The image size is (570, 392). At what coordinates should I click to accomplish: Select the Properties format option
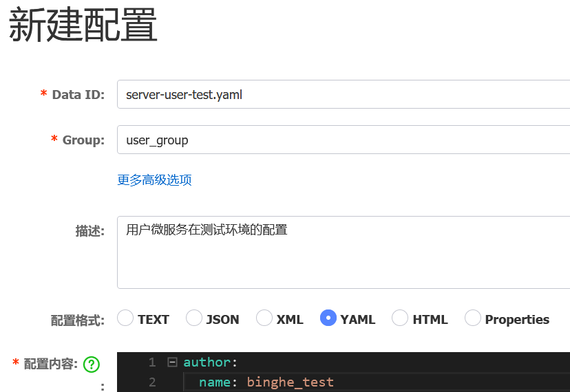tap(473, 318)
